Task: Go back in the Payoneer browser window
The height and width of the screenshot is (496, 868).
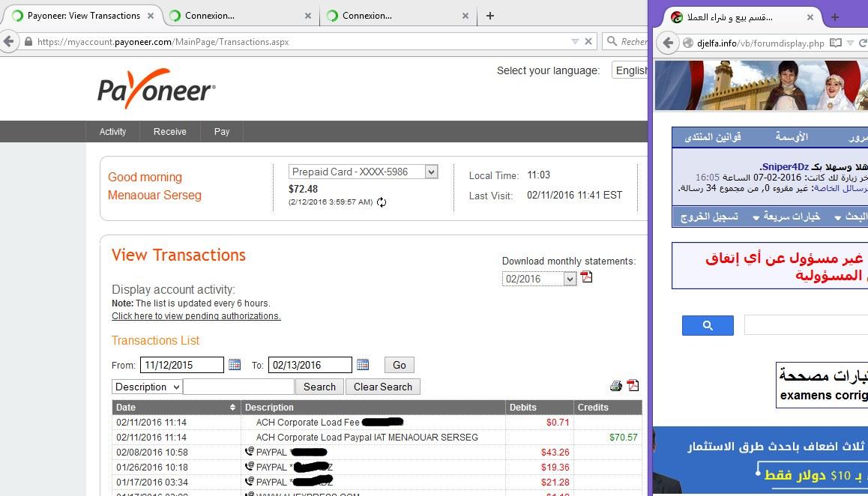Action: coord(7,41)
